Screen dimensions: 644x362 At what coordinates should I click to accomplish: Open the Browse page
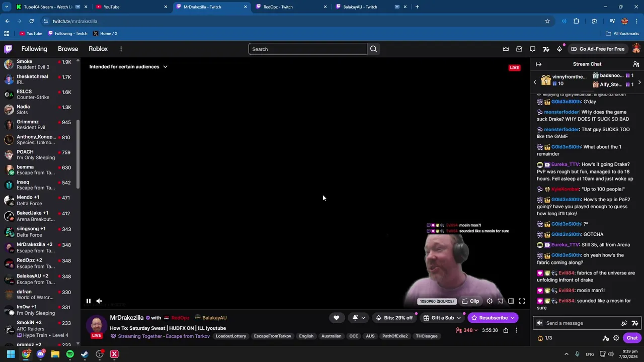point(68,49)
